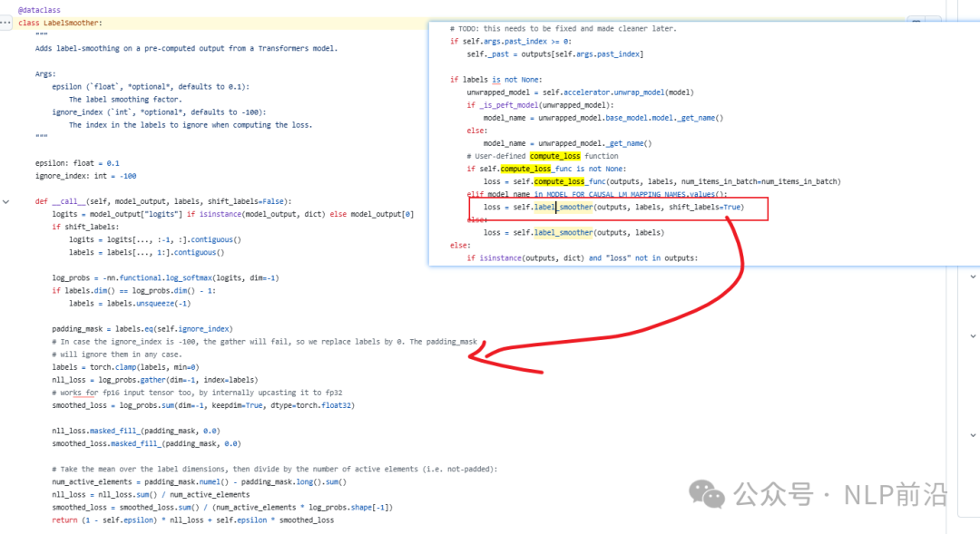Click the 'padding_mask = labels.eq(self.ignore_index)' line
This screenshot has width=980, height=534.
coord(142,328)
